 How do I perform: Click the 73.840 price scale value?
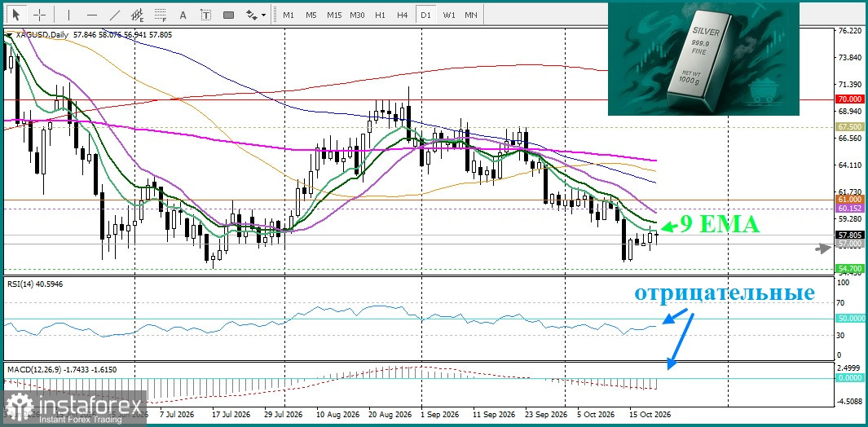click(850, 58)
